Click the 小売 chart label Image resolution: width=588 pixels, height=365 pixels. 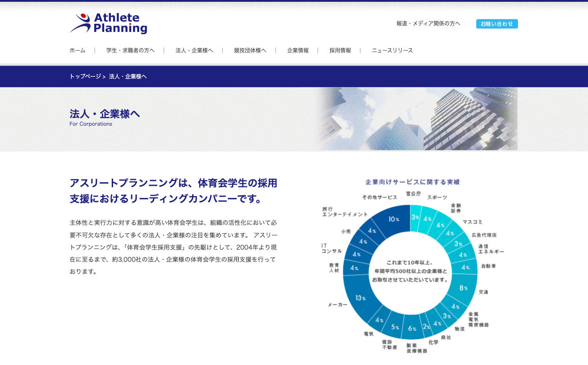pyautogui.click(x=346, y=231)
